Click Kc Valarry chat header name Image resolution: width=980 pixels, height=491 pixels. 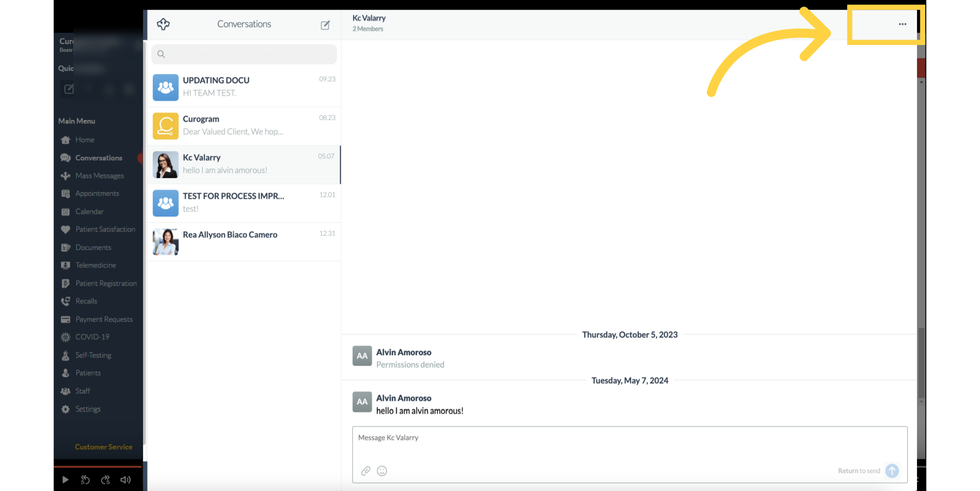[x=369, y=18]
